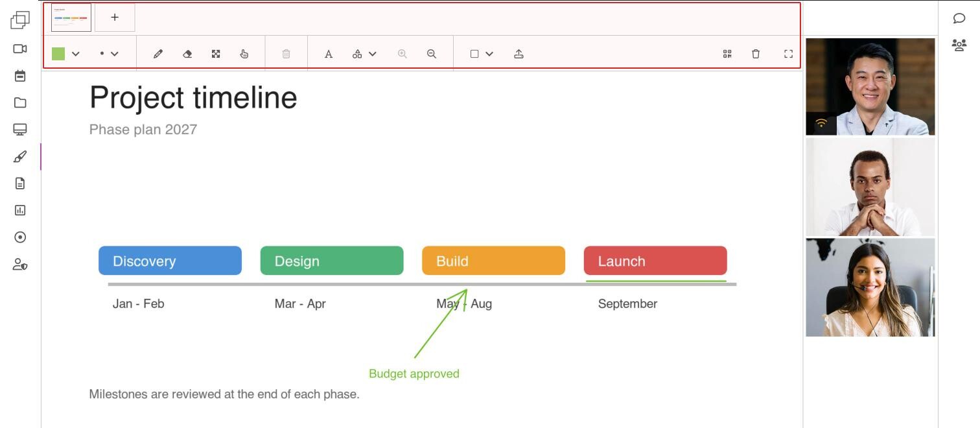980x428 pixels.
Task: Click the blue Discovery phase box
Action: [x=170, y=261]
